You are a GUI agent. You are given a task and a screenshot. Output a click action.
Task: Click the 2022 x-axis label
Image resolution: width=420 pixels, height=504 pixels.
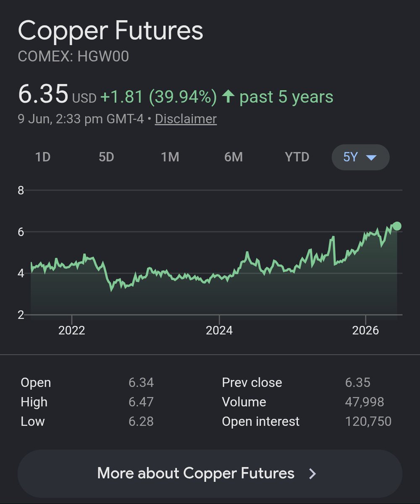point(72,331)
